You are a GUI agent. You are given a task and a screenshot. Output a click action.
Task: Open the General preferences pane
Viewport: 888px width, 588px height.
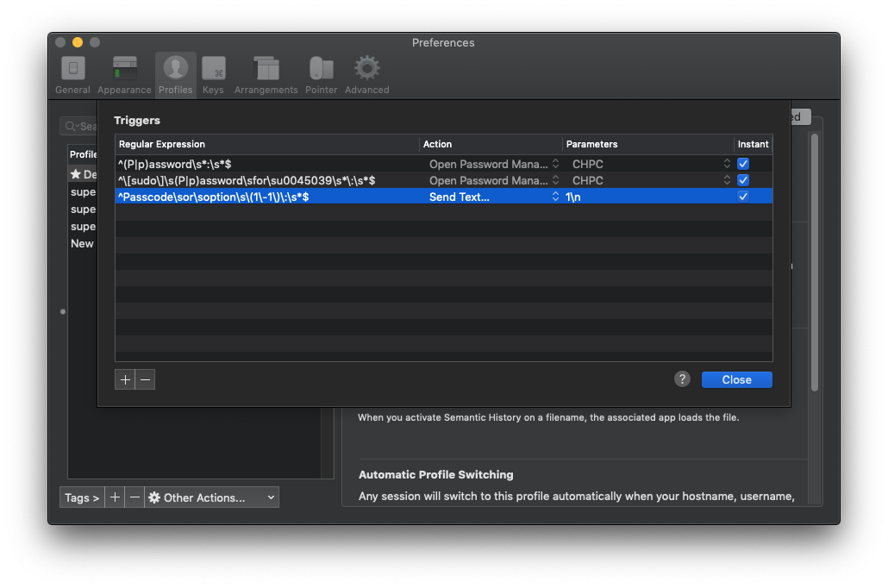tap(72, 75)
